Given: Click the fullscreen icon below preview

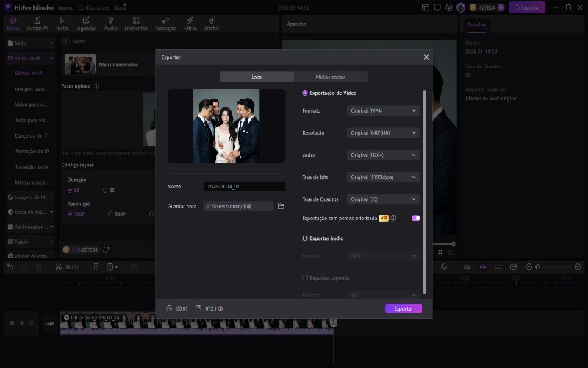Looking at the screenshot, I should 451,252.
